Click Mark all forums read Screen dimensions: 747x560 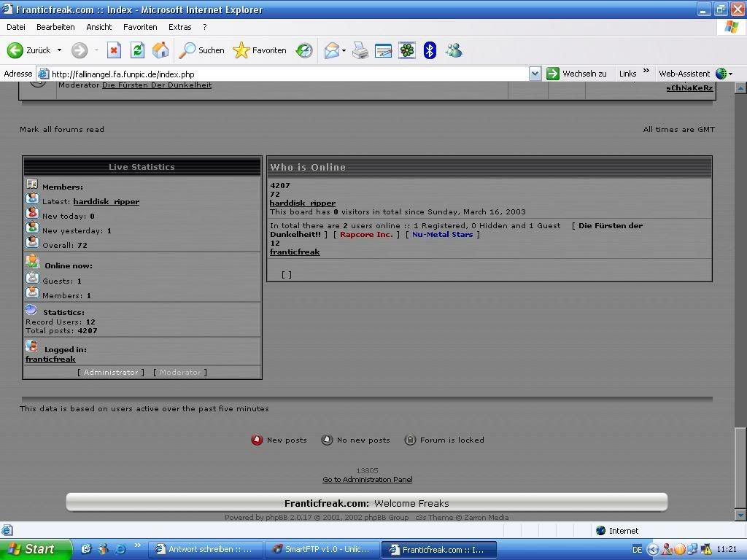(62, 129)
